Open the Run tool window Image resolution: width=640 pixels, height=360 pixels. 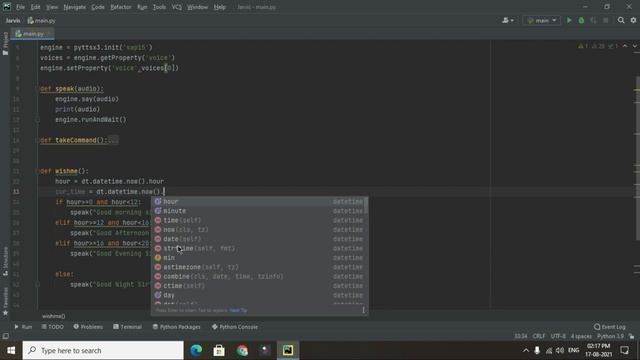pyautogui.click(x=23, y=327)
